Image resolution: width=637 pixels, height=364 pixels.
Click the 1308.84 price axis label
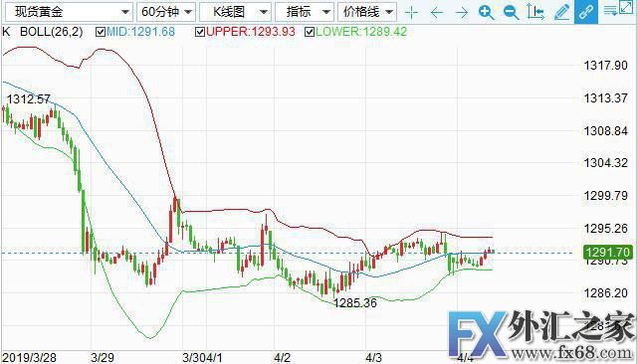point(605,131)
